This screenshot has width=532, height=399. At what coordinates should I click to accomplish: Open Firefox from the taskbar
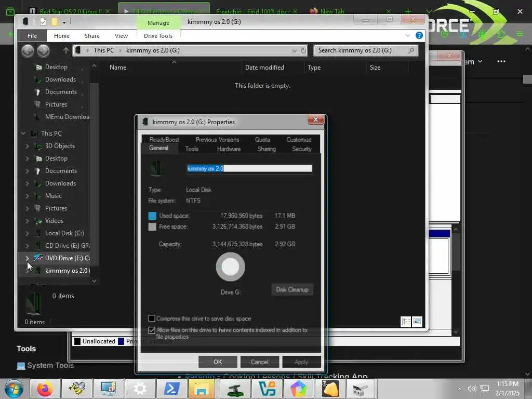pos(45,389)
